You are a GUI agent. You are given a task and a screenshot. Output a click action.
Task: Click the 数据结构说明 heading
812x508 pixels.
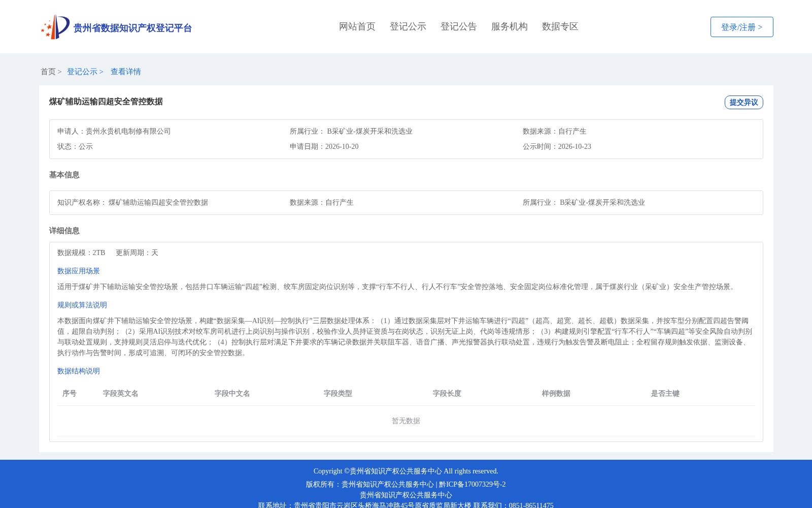tap(79, 371)
